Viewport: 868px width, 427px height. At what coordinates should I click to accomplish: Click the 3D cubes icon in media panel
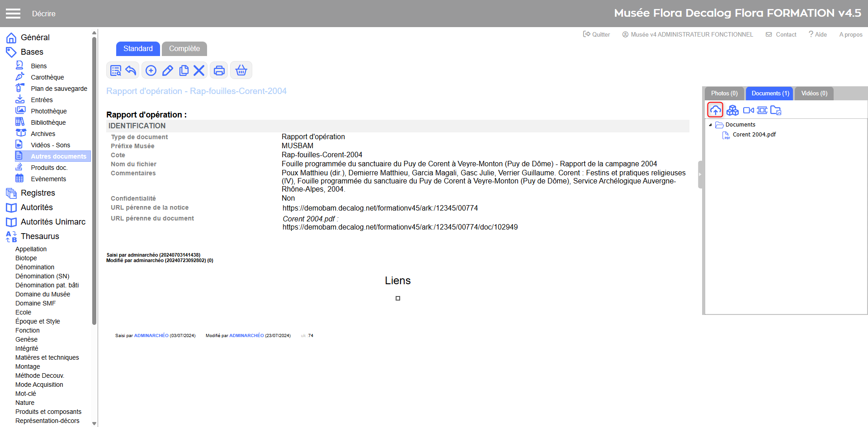pos(732,110)
